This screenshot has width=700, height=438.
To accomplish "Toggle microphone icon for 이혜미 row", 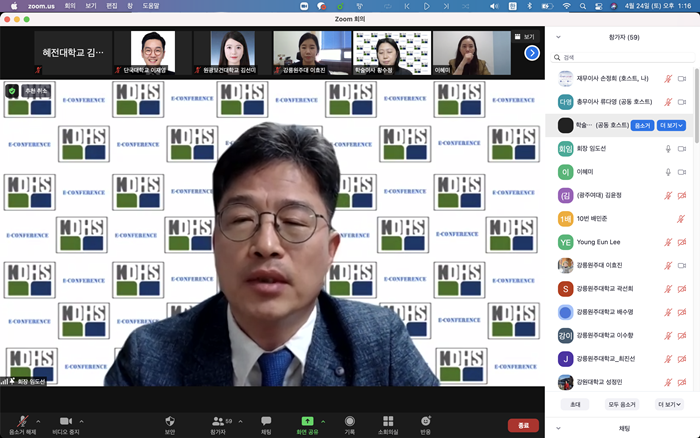I will click(668, 172).
